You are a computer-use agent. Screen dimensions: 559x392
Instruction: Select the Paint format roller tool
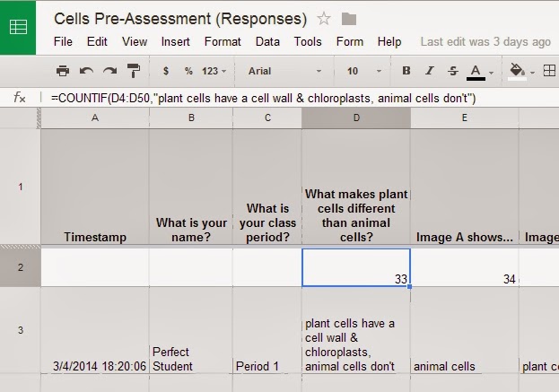point(134,71)
